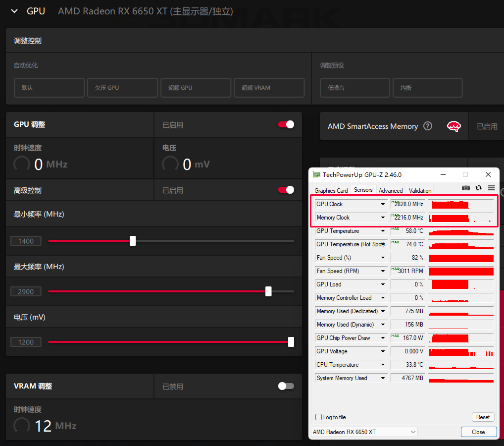504x446 pixels.
Task: Click the Fan Speed 3011 RPM value
Action: (x=407, y=271)
